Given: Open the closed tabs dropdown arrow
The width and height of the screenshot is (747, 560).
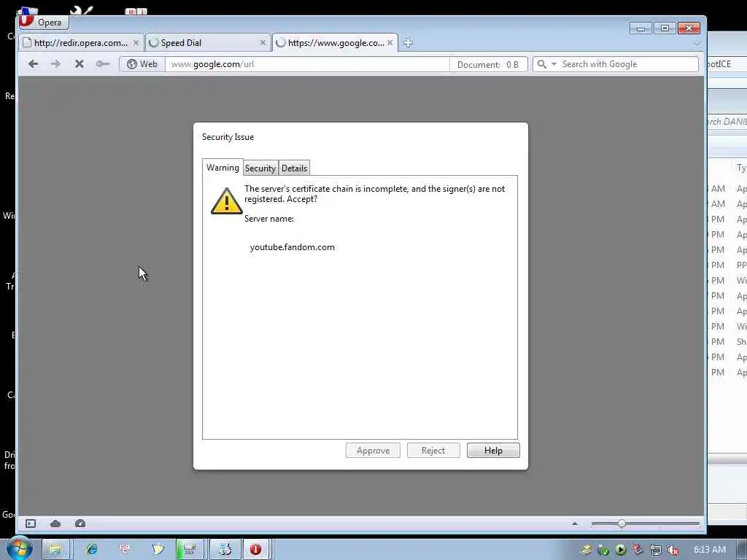Looking at the screenshot, I should pos(697,43).
